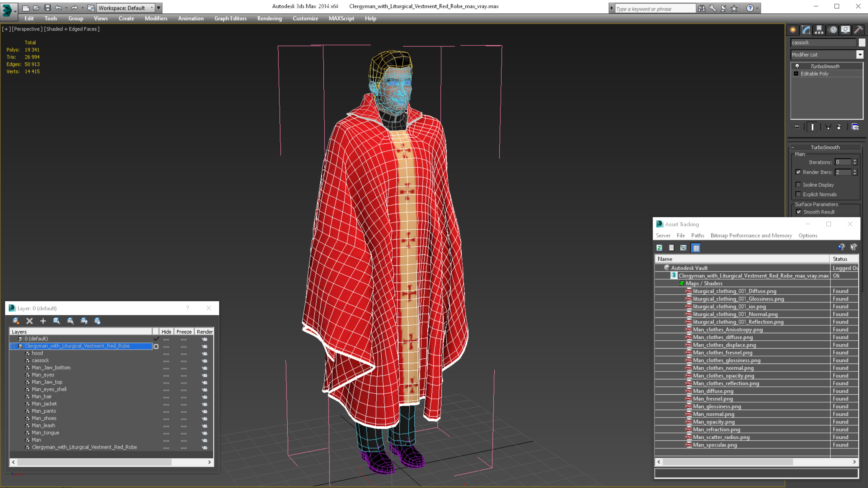Click the Undo arrow icon
This screenshot has width=868, height=488.
pos(58,8)
